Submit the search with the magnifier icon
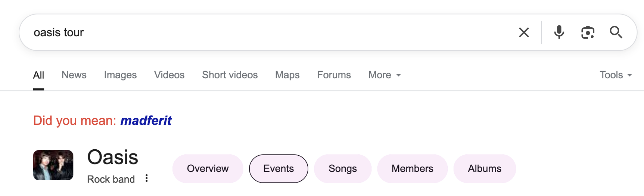 pos(617,32)
